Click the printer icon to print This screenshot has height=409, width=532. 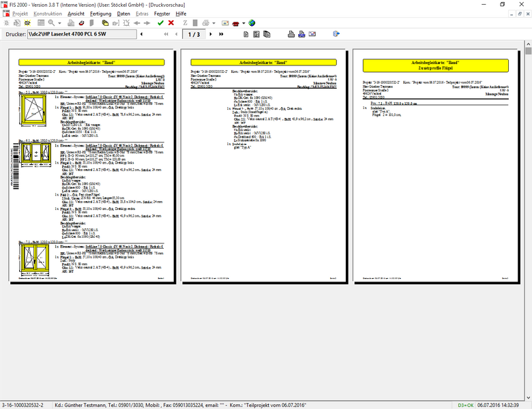click(x=291, y=34)
